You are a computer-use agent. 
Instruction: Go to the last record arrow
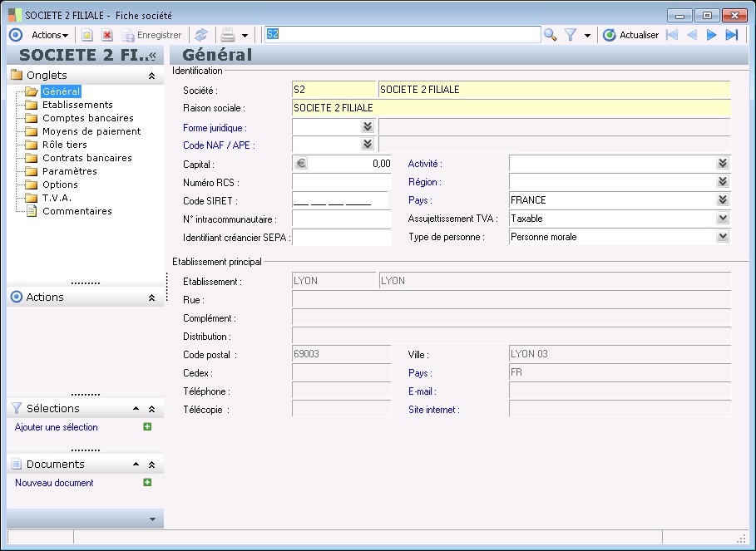[x=732, y=35]
